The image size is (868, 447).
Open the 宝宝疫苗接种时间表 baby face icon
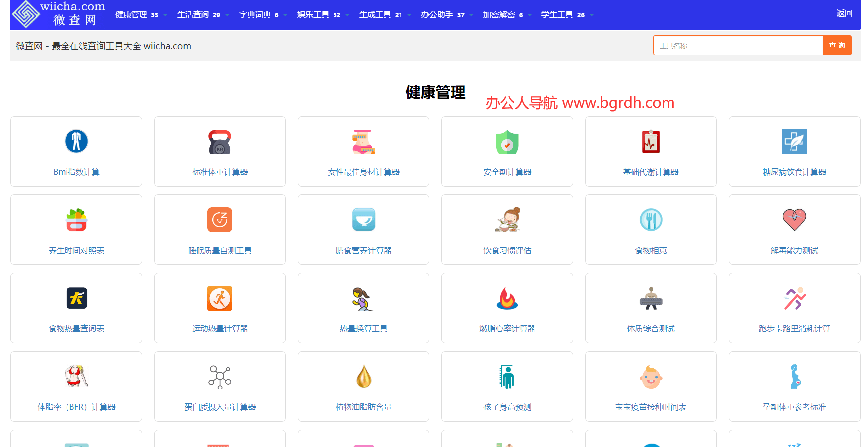click(x=651, y=377)
